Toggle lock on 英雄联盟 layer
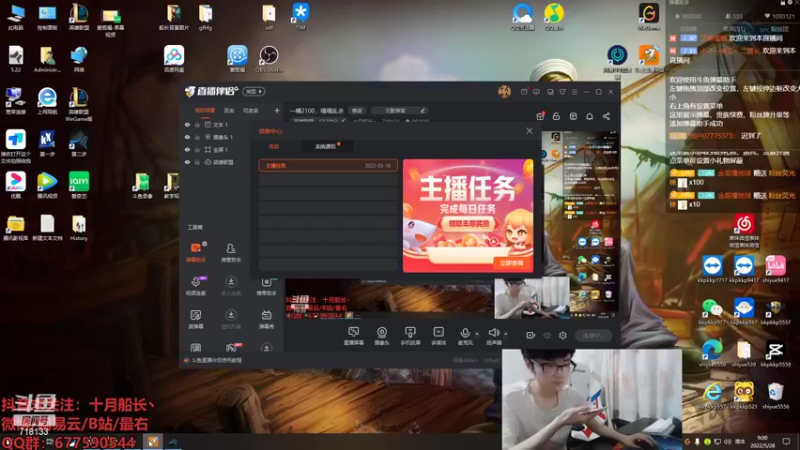 tap(197, 162)
